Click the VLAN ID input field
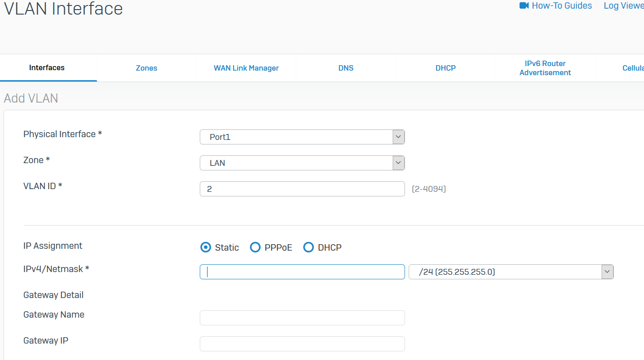The height and width of the screenshot is (360, 644). [302, 189]
